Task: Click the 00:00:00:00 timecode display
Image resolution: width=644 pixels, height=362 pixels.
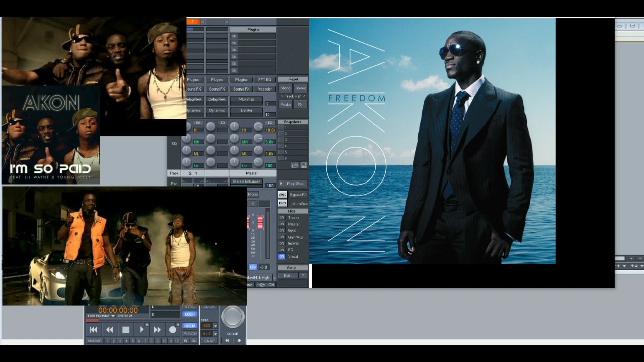Action: (118, 310)
